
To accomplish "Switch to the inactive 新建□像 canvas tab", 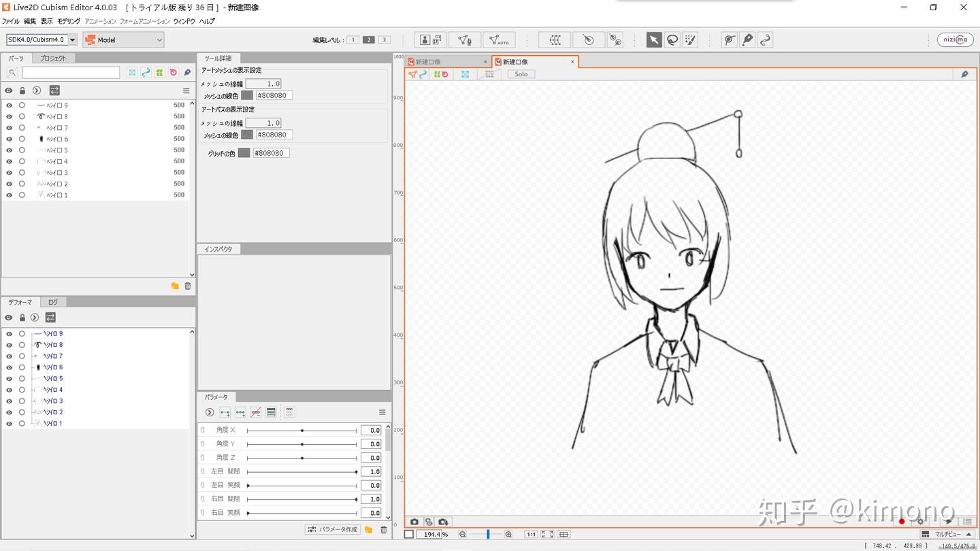I will pyautogui.click(x=447, y=62).
